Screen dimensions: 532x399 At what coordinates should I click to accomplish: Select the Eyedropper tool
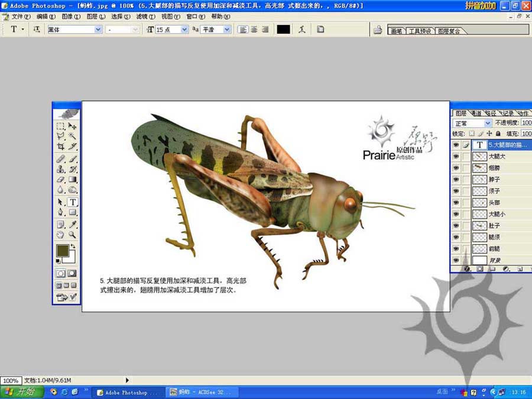point(72,224)
